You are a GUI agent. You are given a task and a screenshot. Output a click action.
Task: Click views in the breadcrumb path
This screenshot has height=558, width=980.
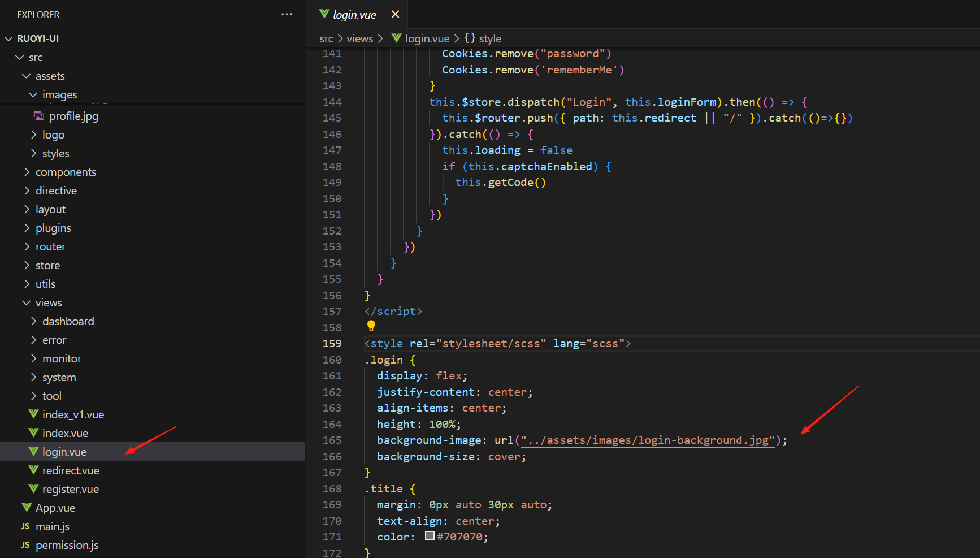pos(359,38)
